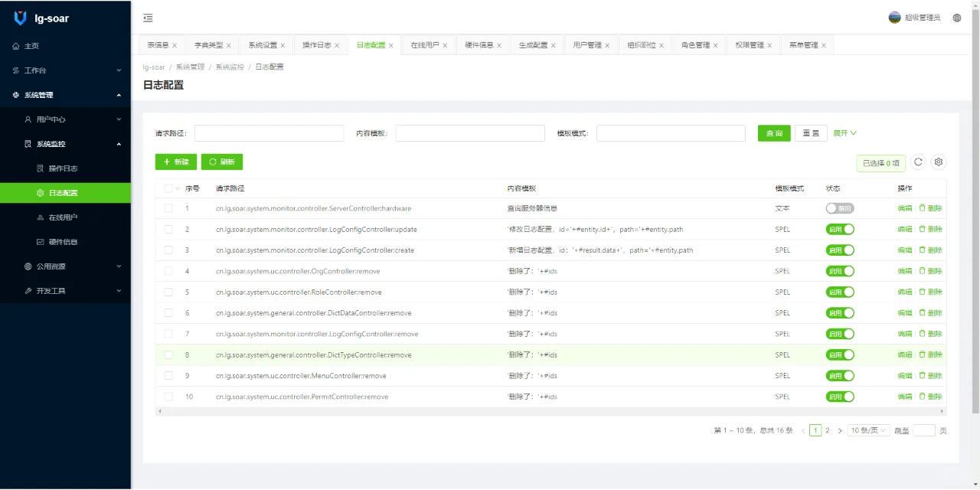The image size is (980, 490).
Task: Refresh the table using the circular refresh icon
Action: [918, 162]
